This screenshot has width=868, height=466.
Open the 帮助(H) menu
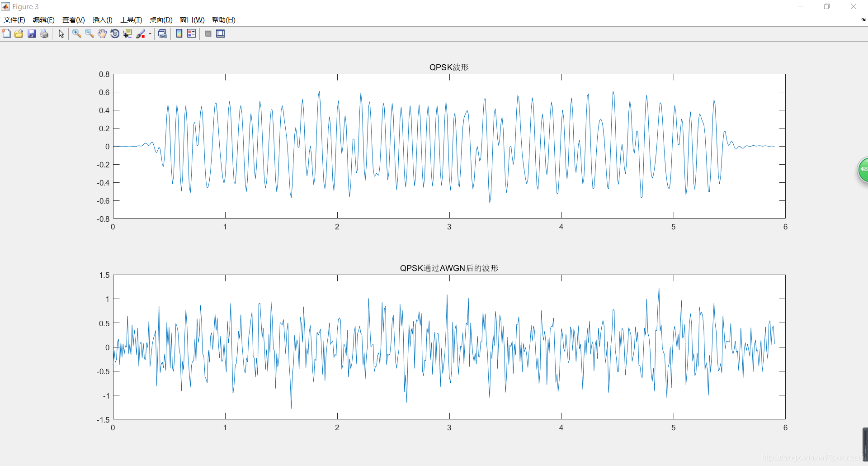[x=224, y=20]
